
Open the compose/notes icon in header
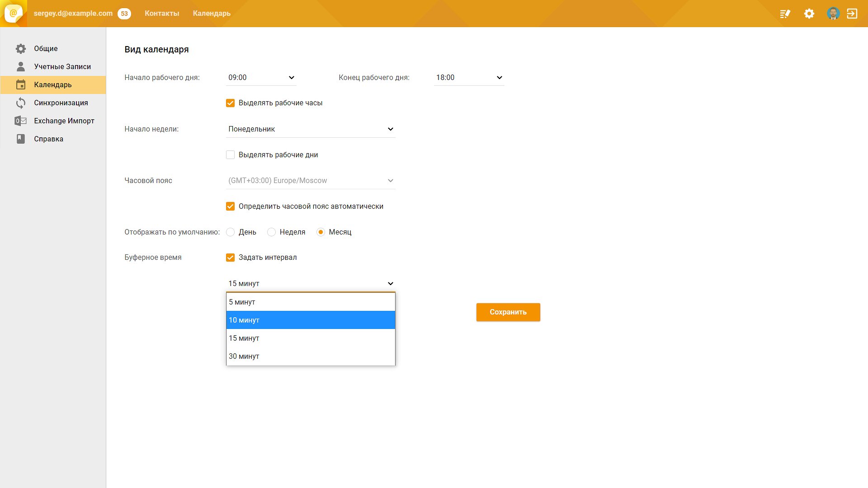[x=785, y=14]
